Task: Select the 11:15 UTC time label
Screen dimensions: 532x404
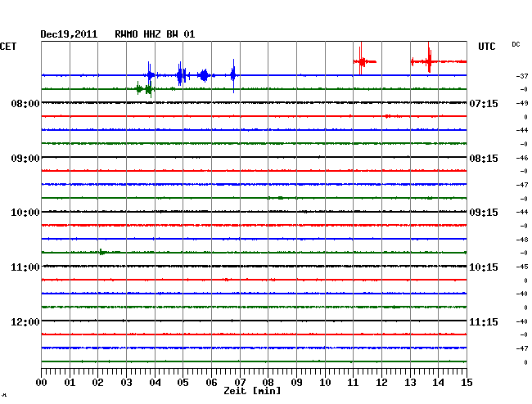Action: pos(484,321)
